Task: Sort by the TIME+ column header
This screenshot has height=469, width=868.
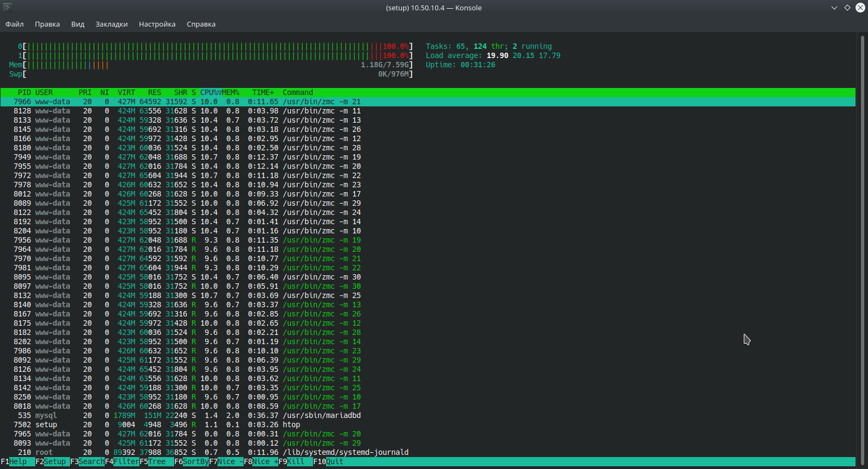Action: pos(263,92)
